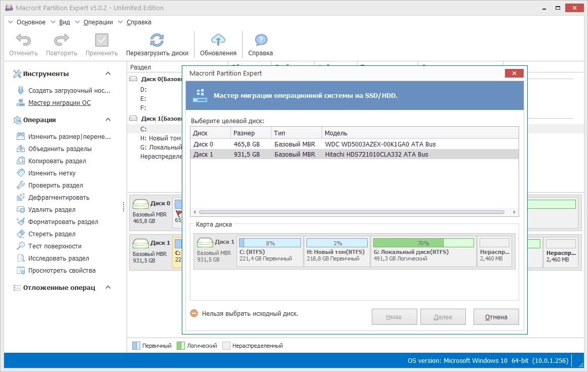588x372 pixels.
Task: Select the E: row in main partition list
Action: pyautogui.click(x=143, y=98)
